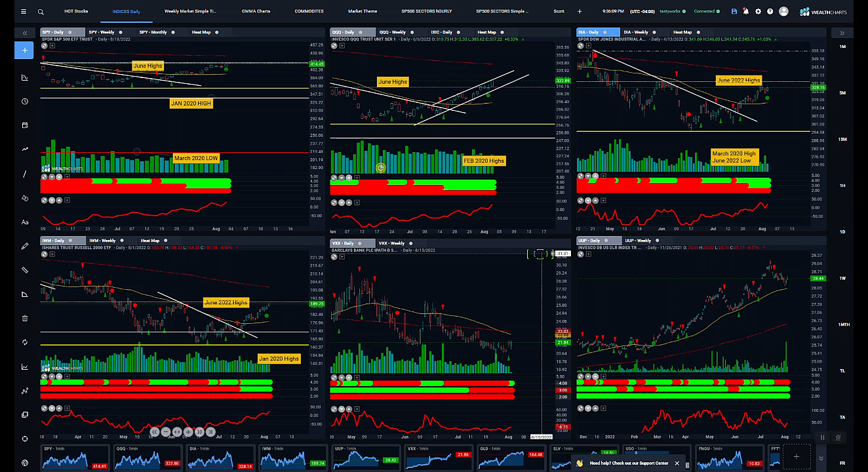
Task: Expand the bottom watchlist strip chevron
Action: [821, 458]
